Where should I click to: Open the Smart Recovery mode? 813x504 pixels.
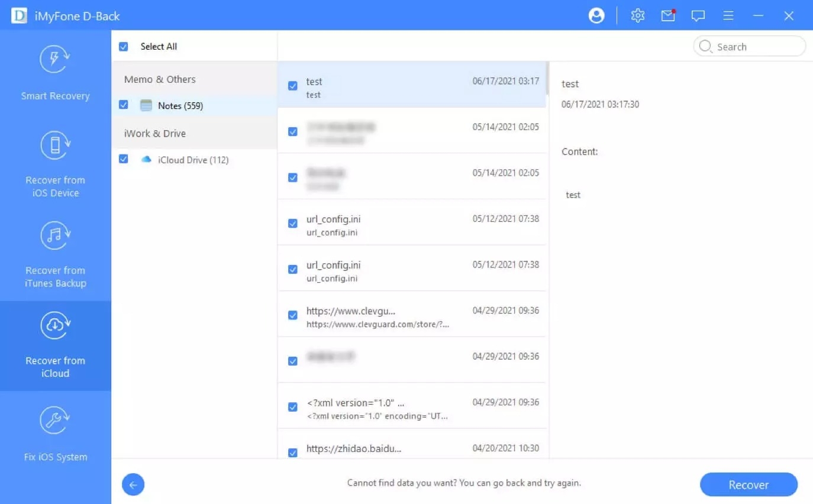pyautogui.click(x=55, y=74)
